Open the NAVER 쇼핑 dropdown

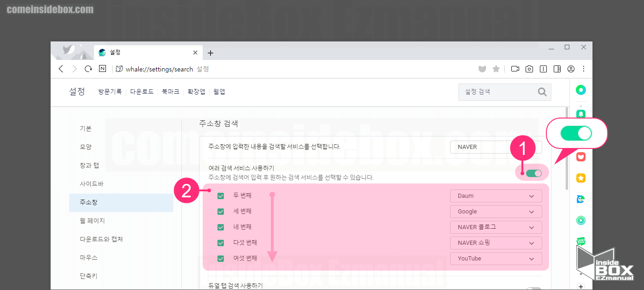[496, 243]
